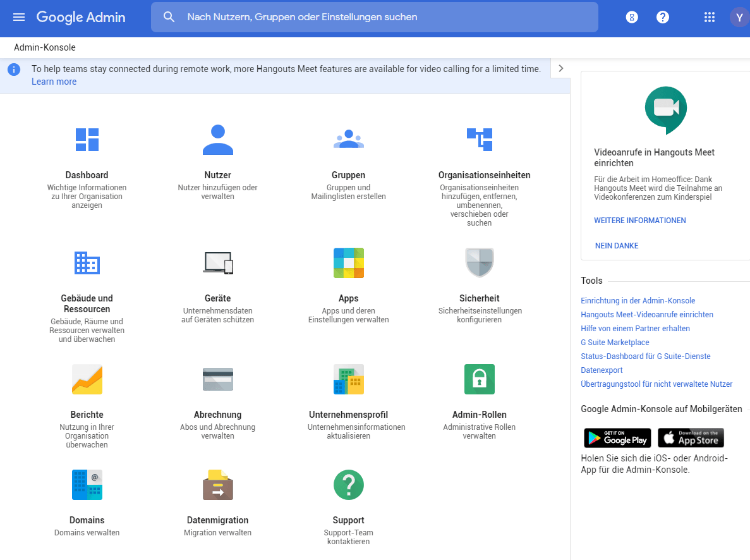Click WEITERE INFORMATIONEN in Hangouts Meet card
Image resolution: width=750 pixels, height=560 pixels.
click(x=639, y=221)
